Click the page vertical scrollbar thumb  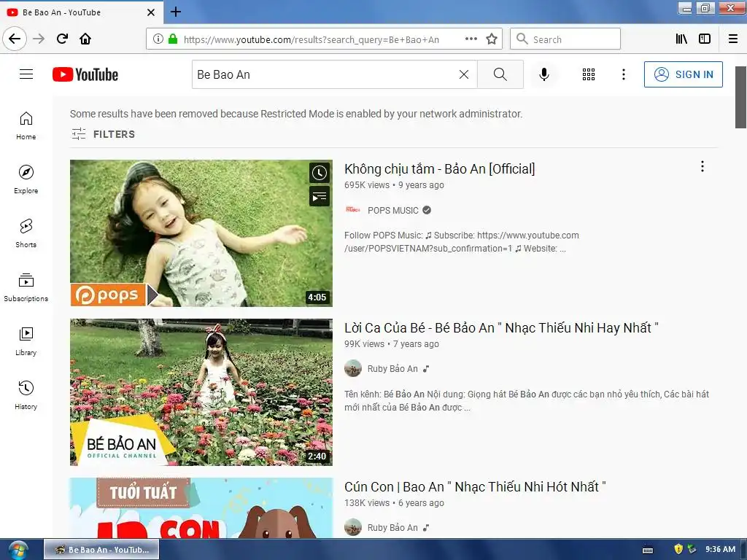click(x=740, y=97)
